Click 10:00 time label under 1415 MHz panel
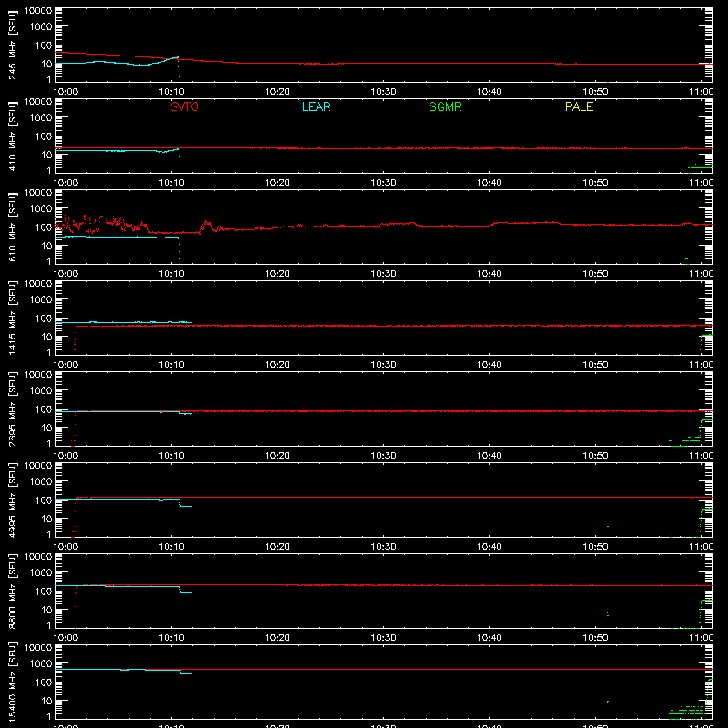 pos(66,365)
